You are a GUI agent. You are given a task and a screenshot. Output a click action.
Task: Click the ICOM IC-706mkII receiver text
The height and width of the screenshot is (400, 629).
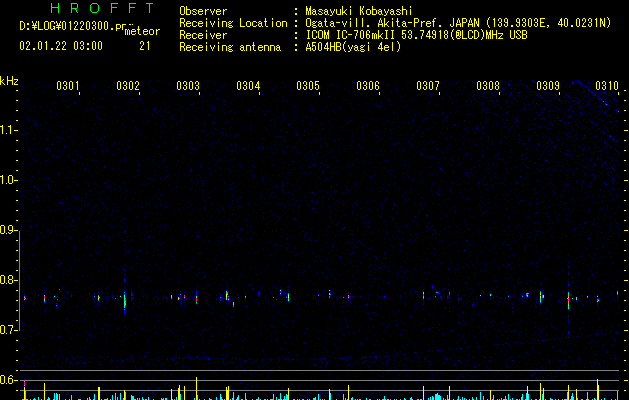coord(416,35)
